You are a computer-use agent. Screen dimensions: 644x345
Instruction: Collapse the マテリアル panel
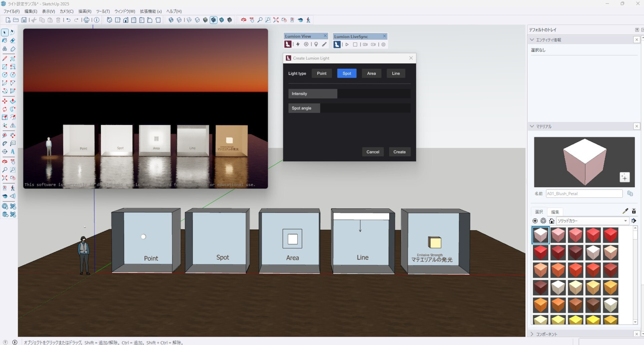click(x=532, y=126)
